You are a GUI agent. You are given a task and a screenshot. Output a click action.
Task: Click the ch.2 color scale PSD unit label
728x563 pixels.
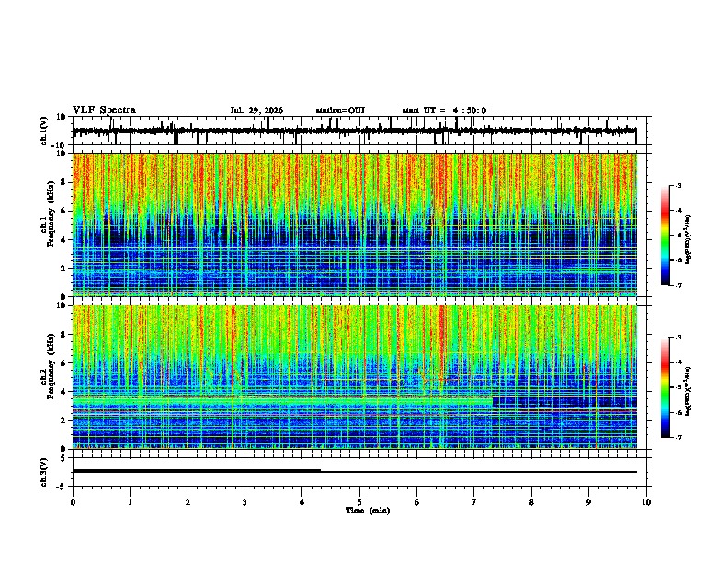tap(688, 391)
